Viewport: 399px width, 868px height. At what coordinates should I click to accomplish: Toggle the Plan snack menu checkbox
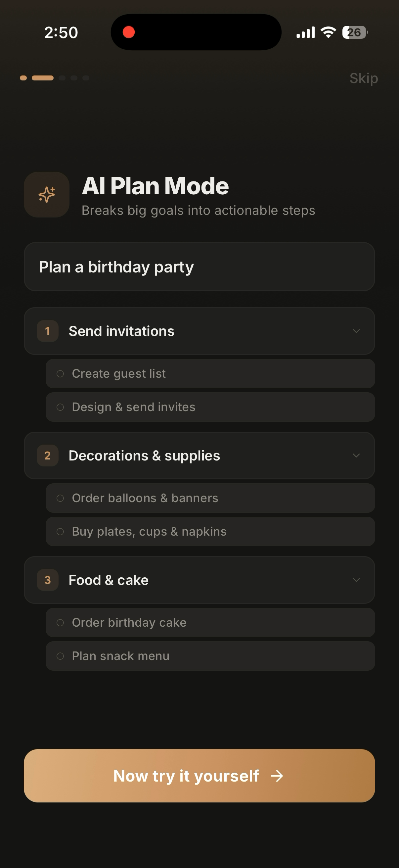(60, 656)
